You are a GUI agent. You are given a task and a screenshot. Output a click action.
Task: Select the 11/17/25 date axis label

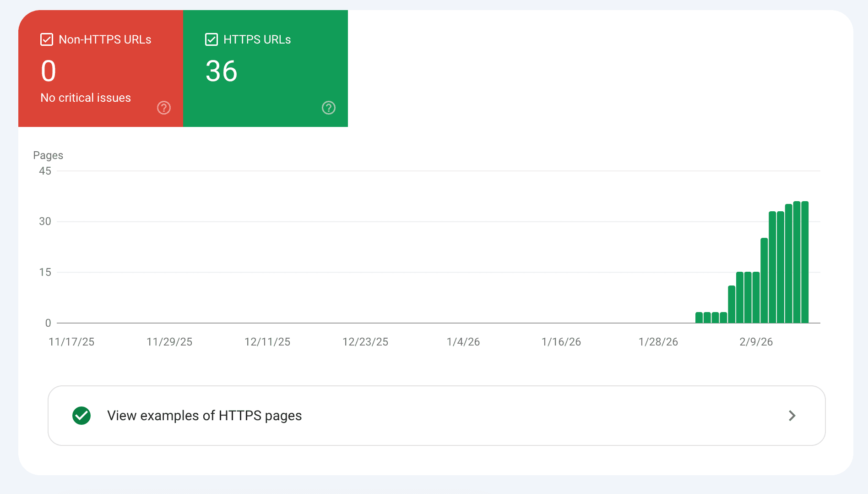[71, 341]
